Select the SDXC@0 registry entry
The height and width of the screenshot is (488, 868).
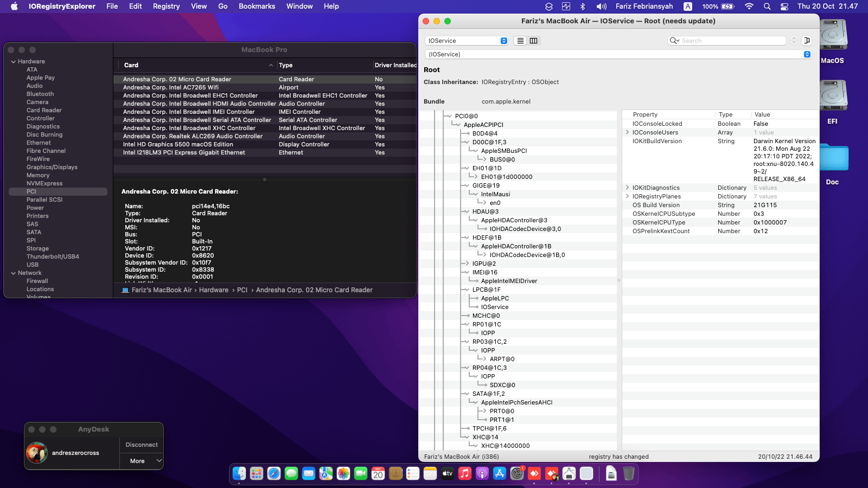click(502, 385)
